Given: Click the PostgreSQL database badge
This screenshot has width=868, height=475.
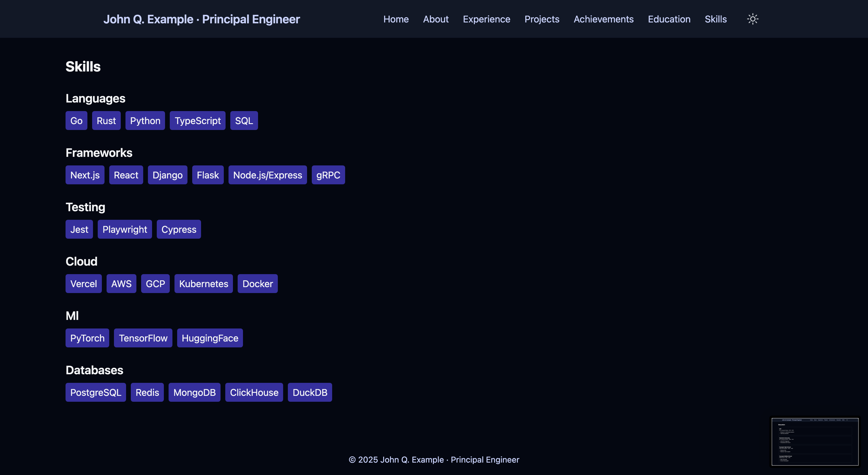Looking at the screenshot, I should [96, 392].
